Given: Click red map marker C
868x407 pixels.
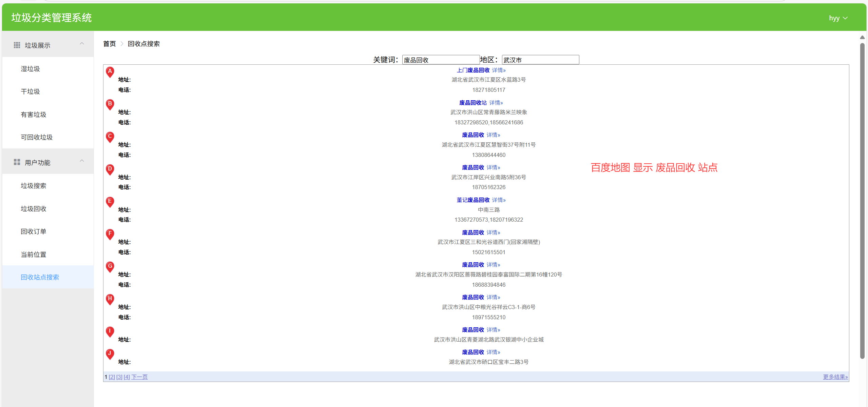Looking at the screenshot, I should 110,137.
